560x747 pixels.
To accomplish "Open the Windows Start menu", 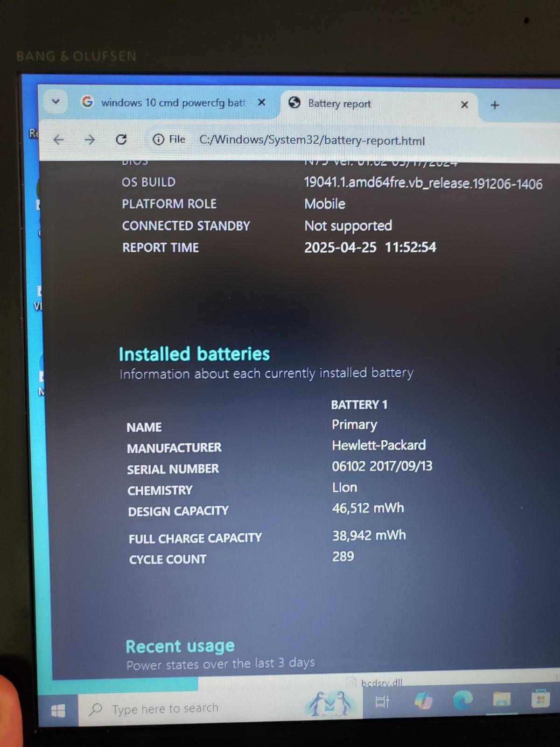I will [58, 711].
